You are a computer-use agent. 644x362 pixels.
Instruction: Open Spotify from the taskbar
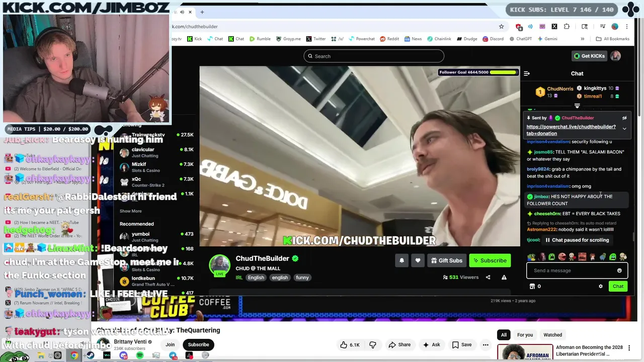coord(140,355)
